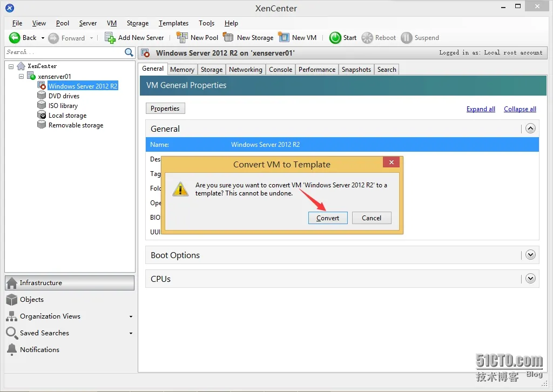Select the Name row in General section
This screenshot has height=392, width=553.
click(342, 145)
